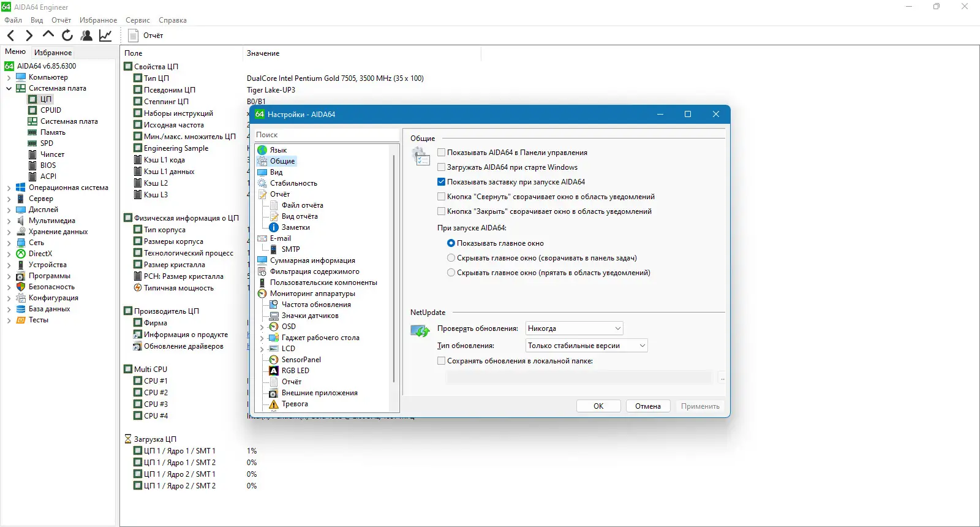Open the Проверять обновления dropdown
Screen dimensions: 980x527
click(x=575, y=328)
